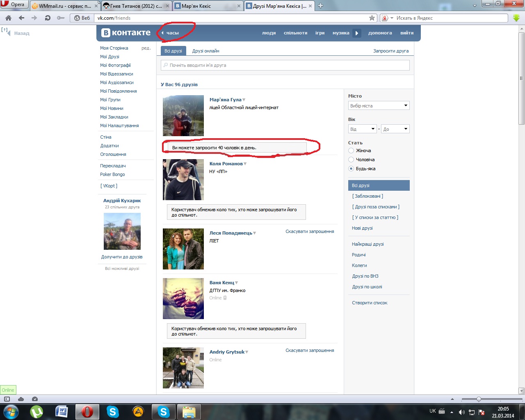Screen dimensions: 525x420
Task: Open the люди header menu item
Action: tap(269, 33)
